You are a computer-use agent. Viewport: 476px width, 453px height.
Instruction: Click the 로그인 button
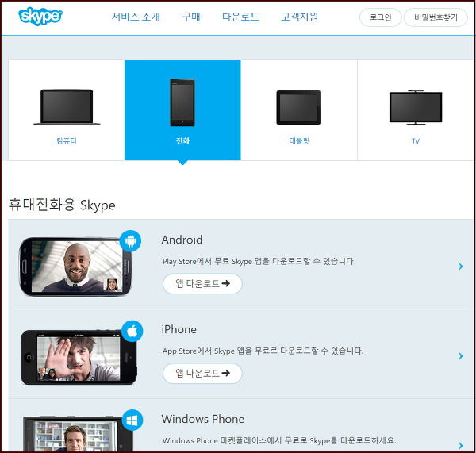(380, 17)
